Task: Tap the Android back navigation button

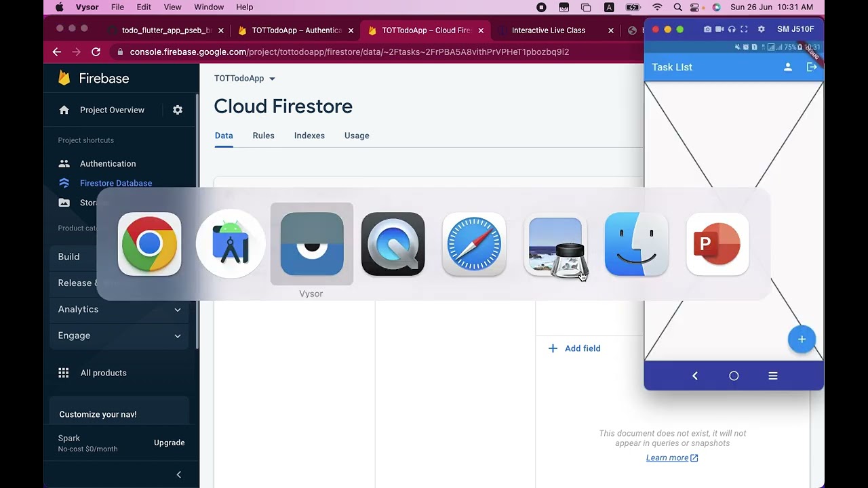Action: coord(694,375)
